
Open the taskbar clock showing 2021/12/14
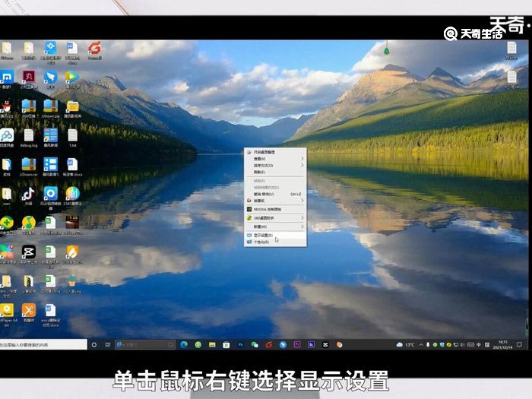502,345
